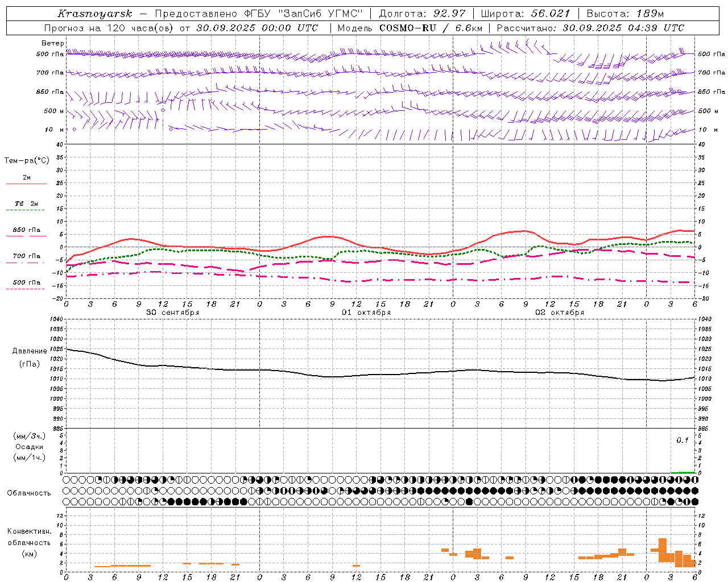
Task: Click the 'Высота: 189м' header field
Action: pyautogui.click(x=625, y=14)
